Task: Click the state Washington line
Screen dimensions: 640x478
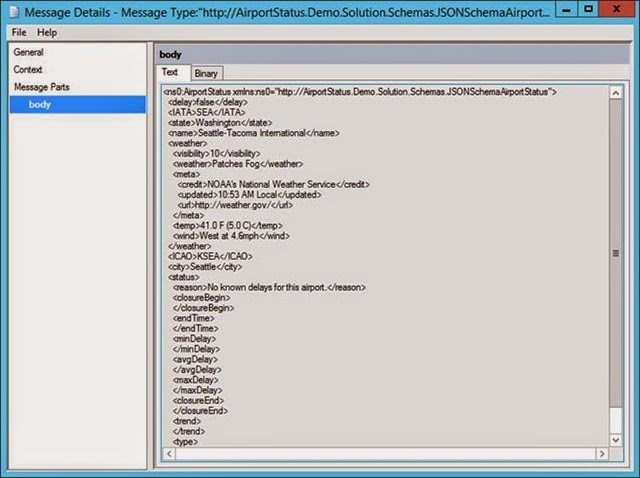Action: click(220, 122)
